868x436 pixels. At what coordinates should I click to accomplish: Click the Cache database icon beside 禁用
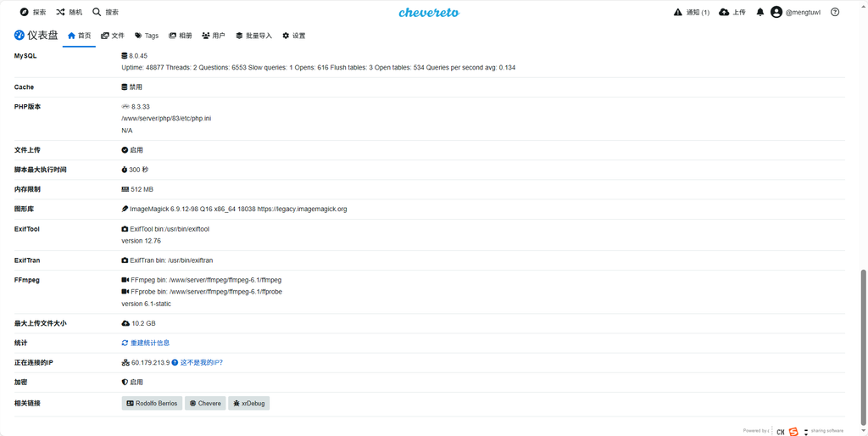pos(125,87)
